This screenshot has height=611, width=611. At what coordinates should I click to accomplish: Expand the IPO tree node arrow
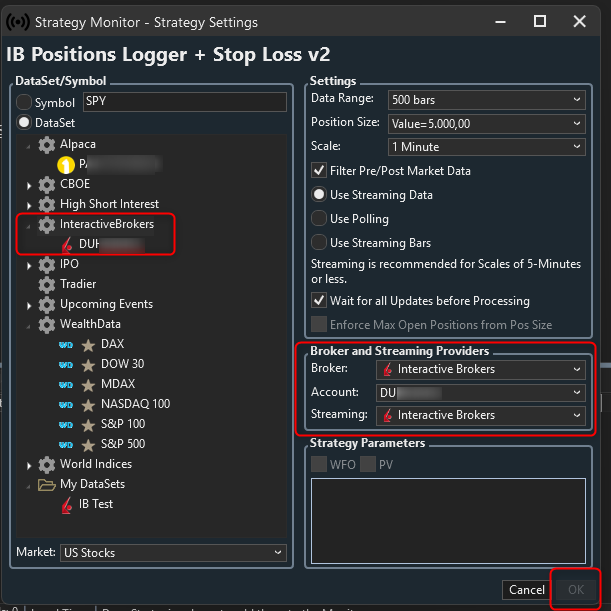29,266
